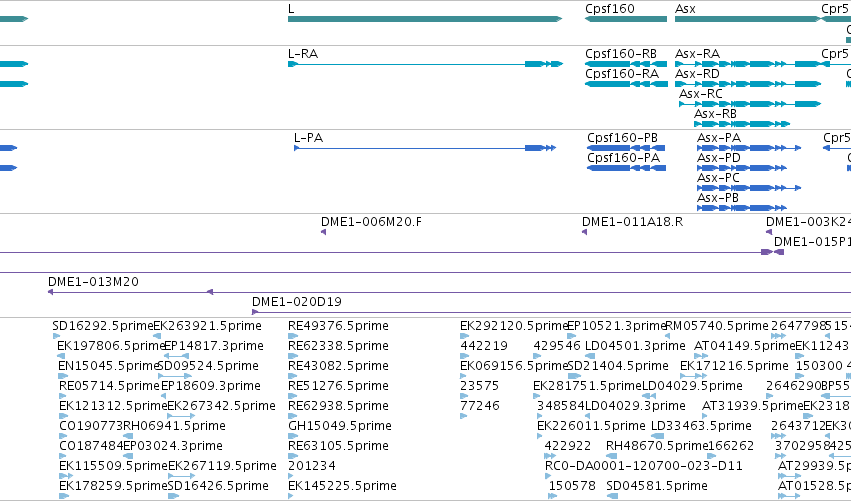Click the RE05714.5prime EST label
851x501 pixels.
click(109, 386)
